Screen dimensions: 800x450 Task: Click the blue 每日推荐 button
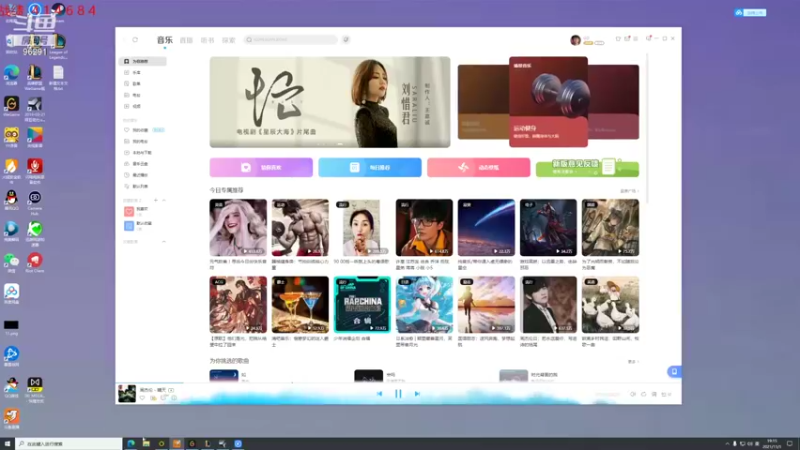370,167
